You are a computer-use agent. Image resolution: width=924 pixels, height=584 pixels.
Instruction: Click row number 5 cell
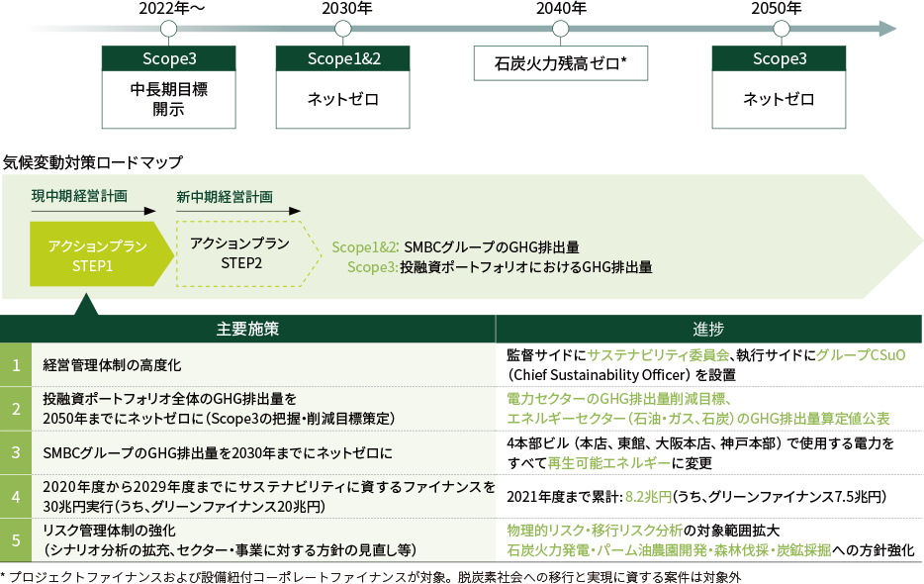(x=16, y=540)
